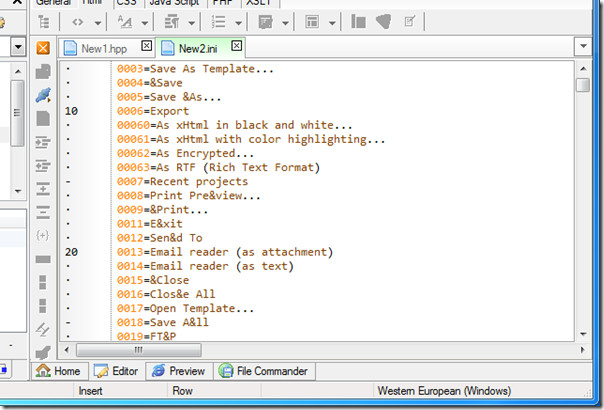Open the document tab list dropdown
The height and width of the screenshot is (410, 604).
point(583,46)
